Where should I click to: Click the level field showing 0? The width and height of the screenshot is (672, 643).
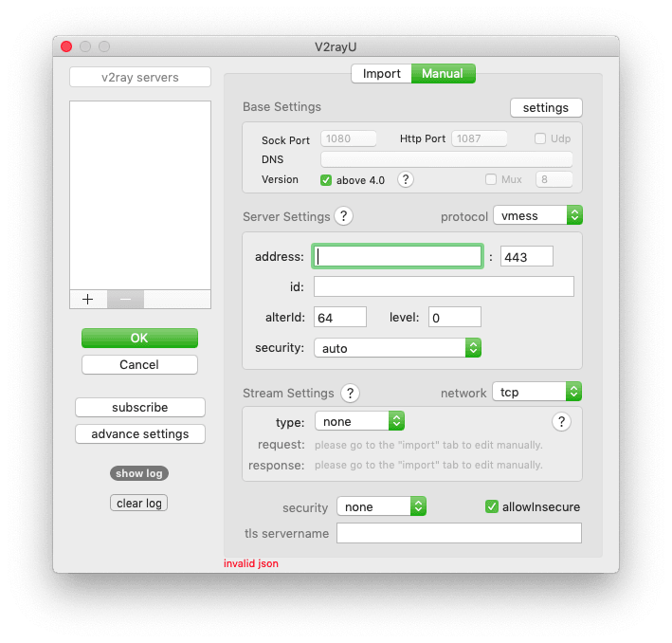[455, 317]
